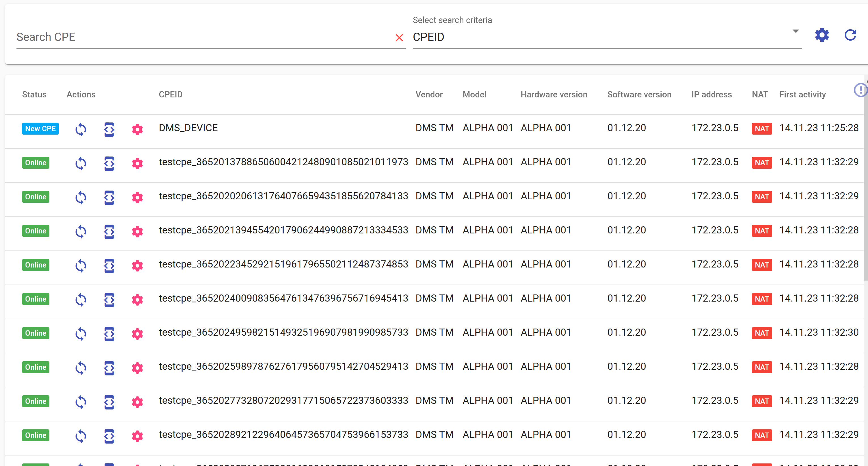Click the code-device icon in the DMS_DEVICE row
The height and width of the screenshot is (466, 868).
(109, 129)
